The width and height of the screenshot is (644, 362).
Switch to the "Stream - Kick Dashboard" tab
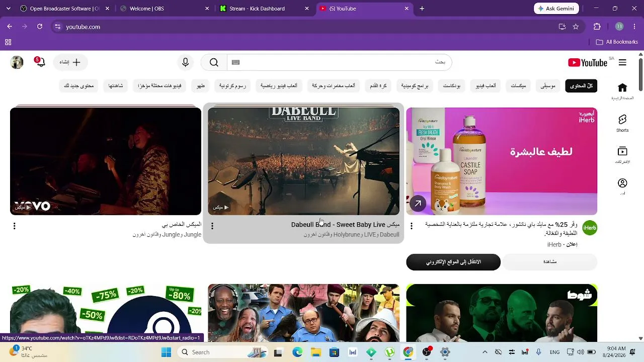pos(265,9)
